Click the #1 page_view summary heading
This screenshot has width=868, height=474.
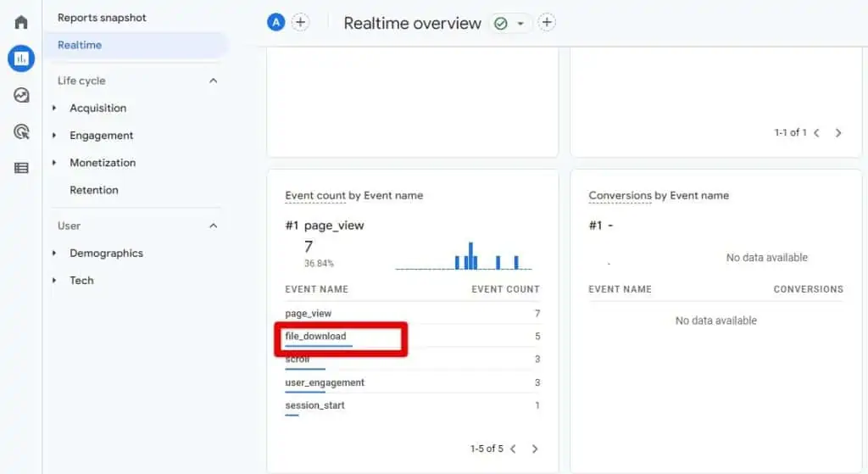click(x=325, y=226)
